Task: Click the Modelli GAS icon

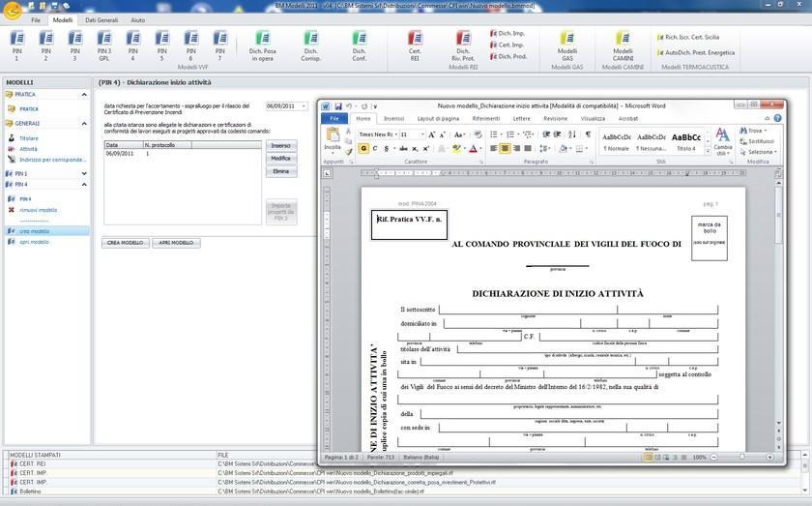Action: point(567,44)
